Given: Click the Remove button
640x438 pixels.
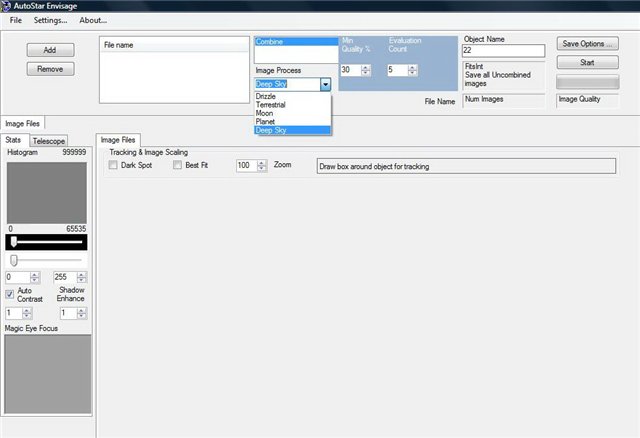Looking at the screenshot, I should [x=49, y=69].
